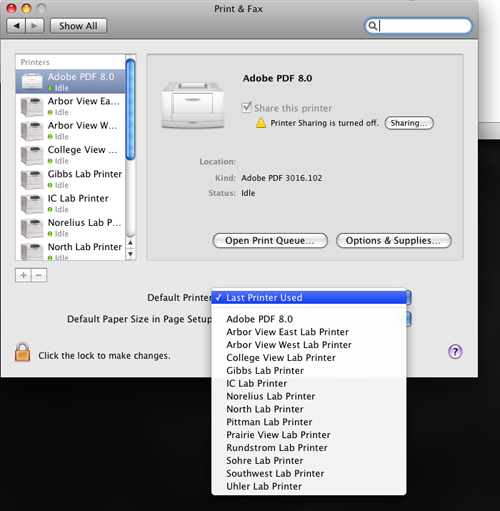Choose Arbor View West Lab Printer option
This screenshot has height=511, width=500.
click(309, 345)
